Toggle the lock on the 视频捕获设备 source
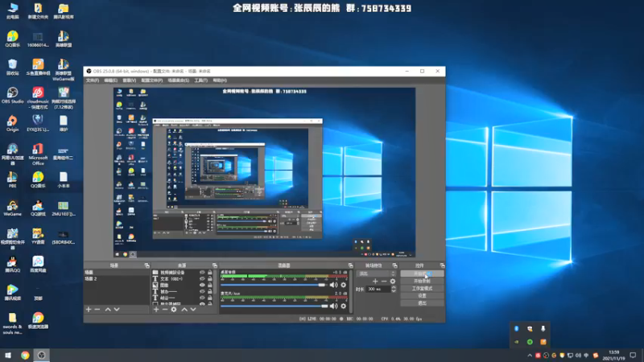The image size is (644, 362). click(210, 273)
